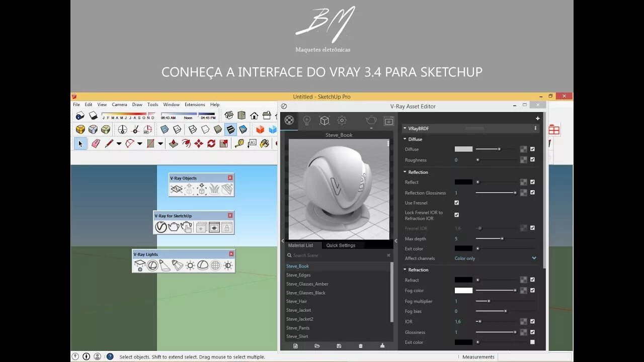This screenshot has width=644, height=362.
Task: Toggle the Diffuse texture checkbox
Action: point(532,149)
